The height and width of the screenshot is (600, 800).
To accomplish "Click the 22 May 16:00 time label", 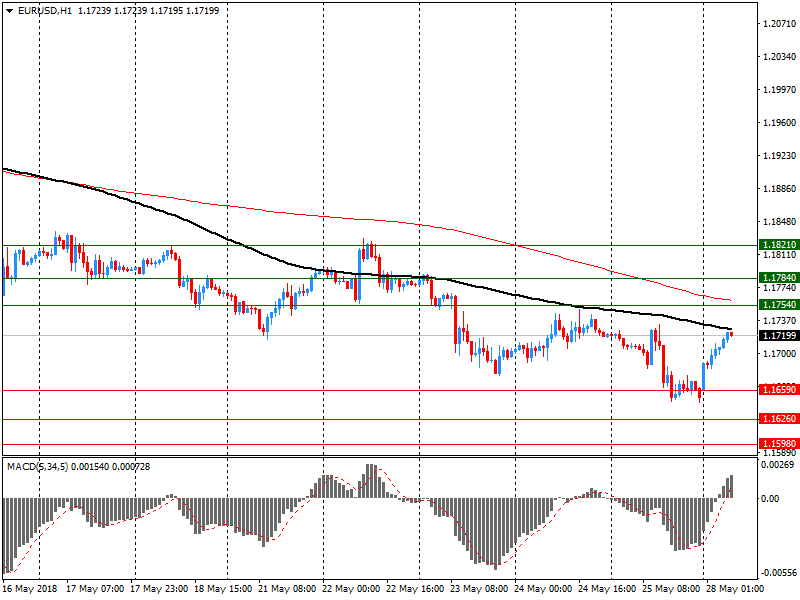I will pos(415,589).
